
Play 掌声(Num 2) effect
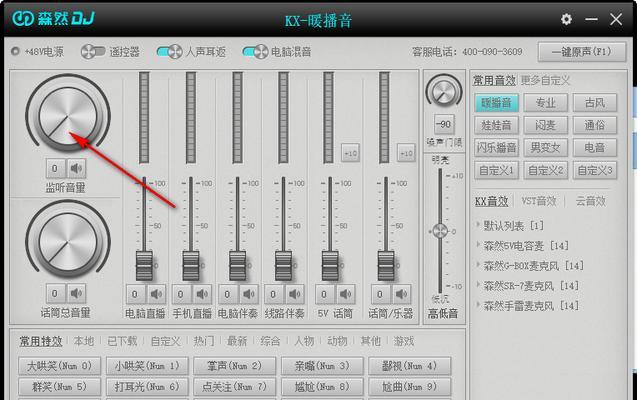pos(234,366)
